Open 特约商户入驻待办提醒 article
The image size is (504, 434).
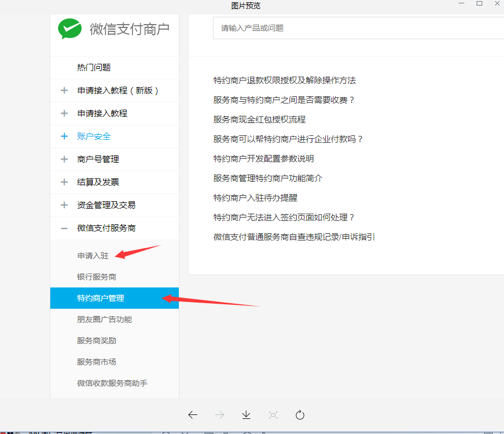pos(255,197)
